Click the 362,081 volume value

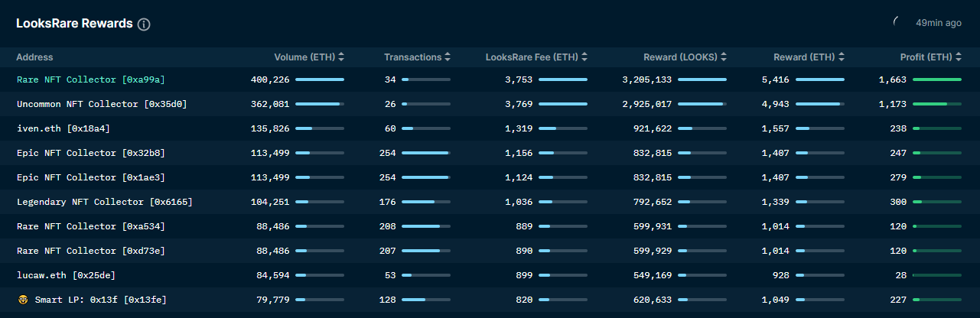(270, 104)
